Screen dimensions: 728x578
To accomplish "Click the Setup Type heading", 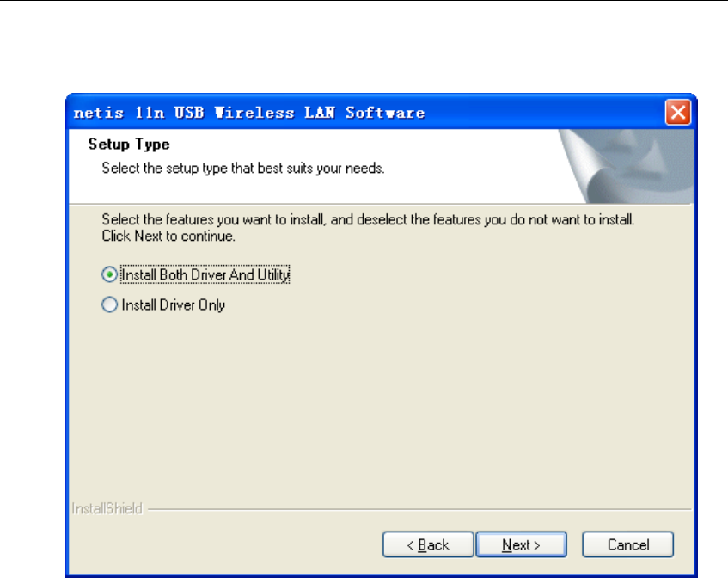I will click(x=129, y=144).
